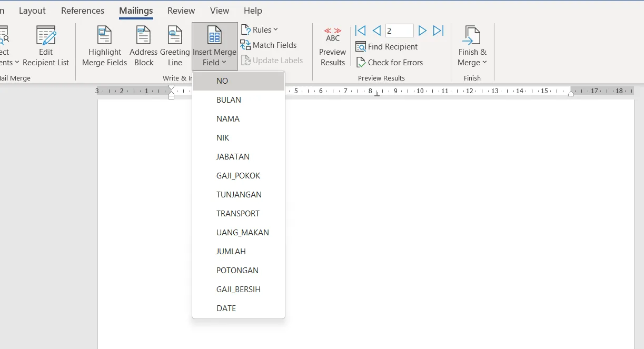This screenshot has height=349, width=644.
Task: Choose GAJI_POKOK from the list
Action: click(239, 176)
